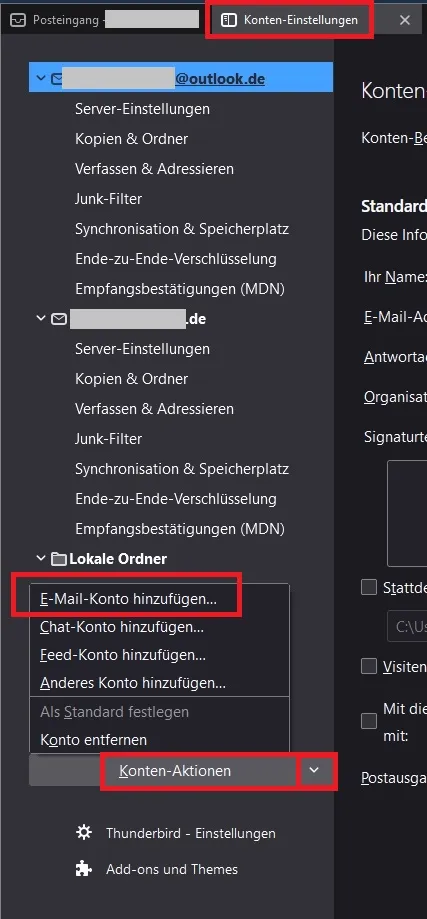
Task: Click the Konten-Einstellungen tab icon
Action: [228, 20]
